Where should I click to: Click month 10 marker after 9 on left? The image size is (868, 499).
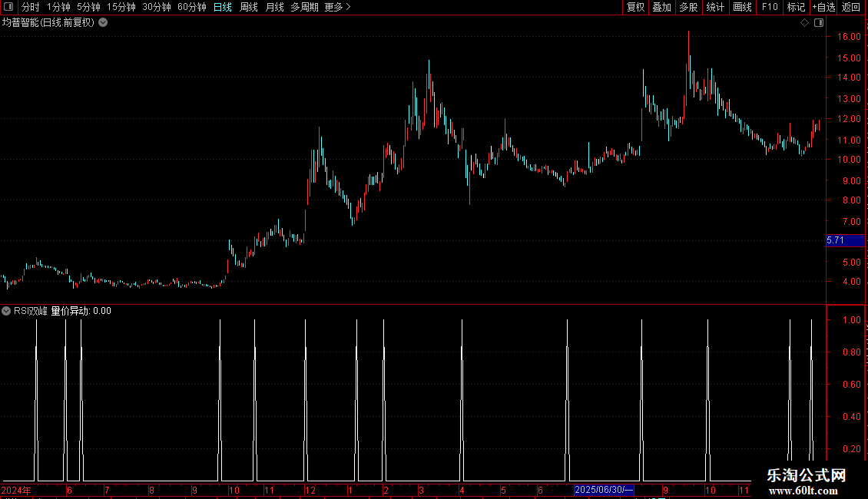coord(234,490)
